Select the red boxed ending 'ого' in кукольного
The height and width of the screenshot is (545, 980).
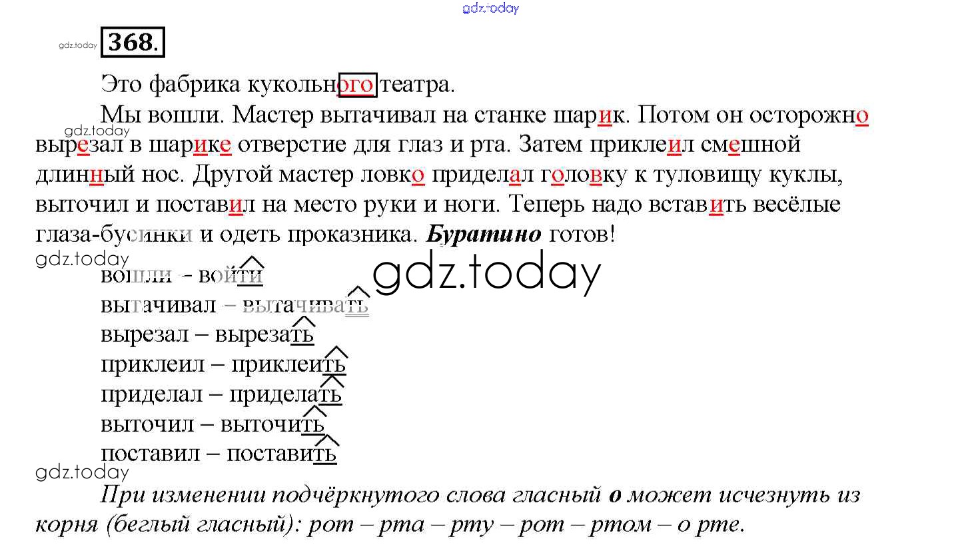(358, 85)
